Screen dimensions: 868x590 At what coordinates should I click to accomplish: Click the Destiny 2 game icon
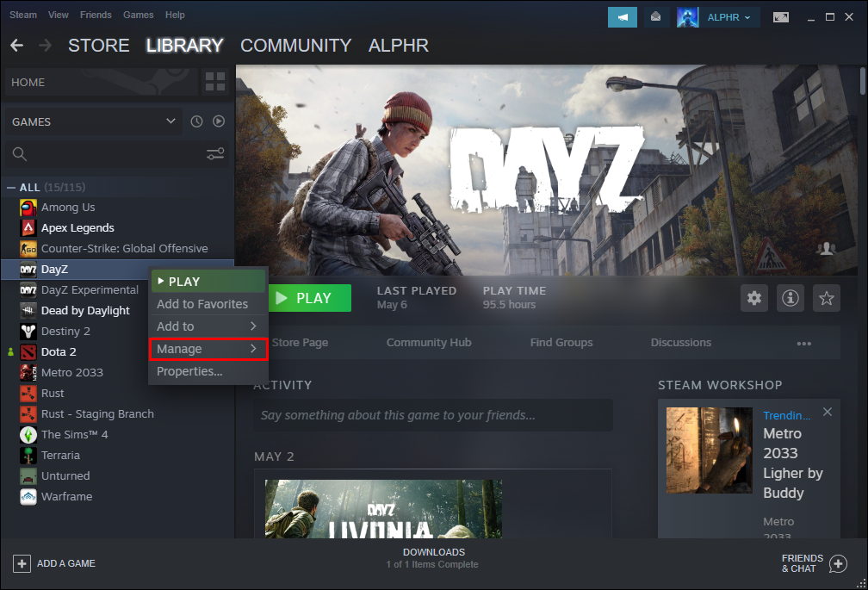tap(28, 332)
